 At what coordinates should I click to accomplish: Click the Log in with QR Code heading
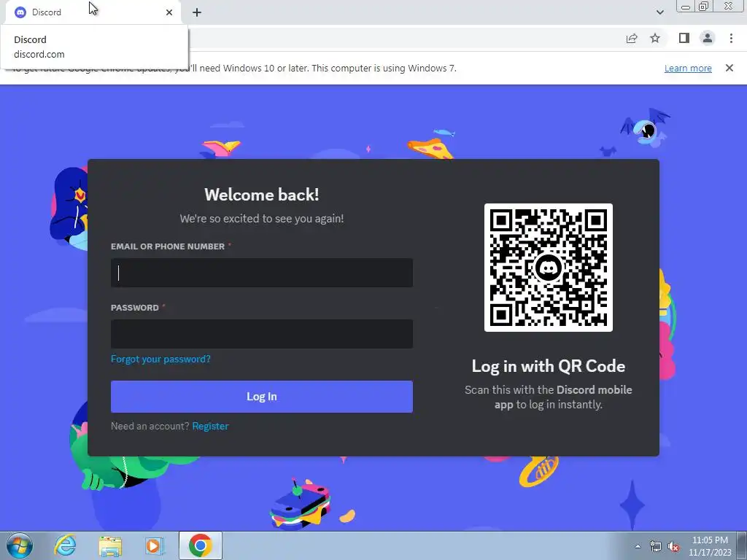tap(549, 366)
